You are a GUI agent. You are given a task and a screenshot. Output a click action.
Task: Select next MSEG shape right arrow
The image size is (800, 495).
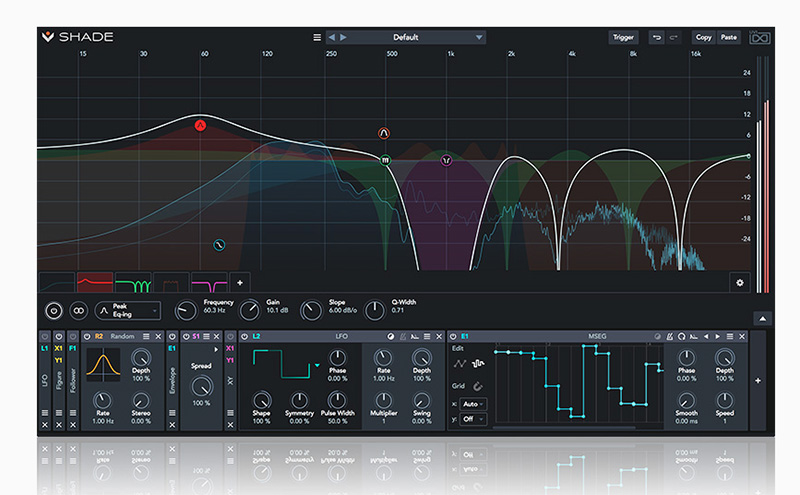(717, 337)
